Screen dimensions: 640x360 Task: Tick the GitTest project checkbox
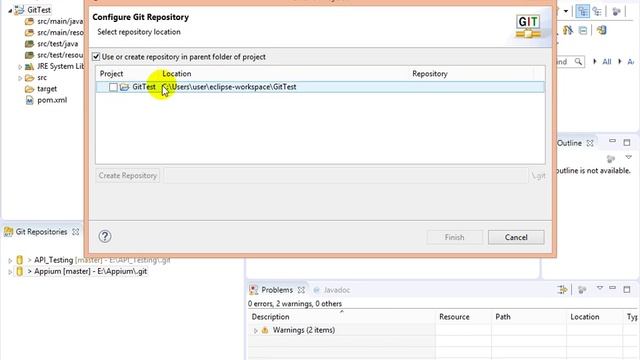click(x=113, y=87)
